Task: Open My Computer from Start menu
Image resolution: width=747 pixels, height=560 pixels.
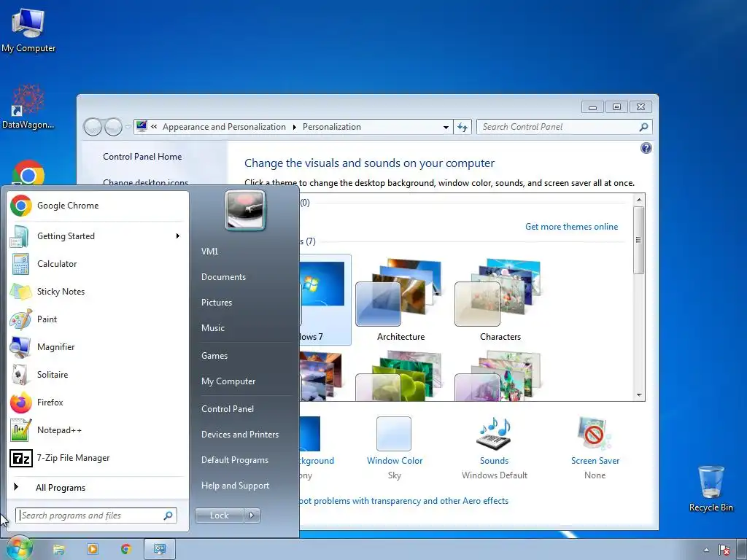Action: coord(228,381)
